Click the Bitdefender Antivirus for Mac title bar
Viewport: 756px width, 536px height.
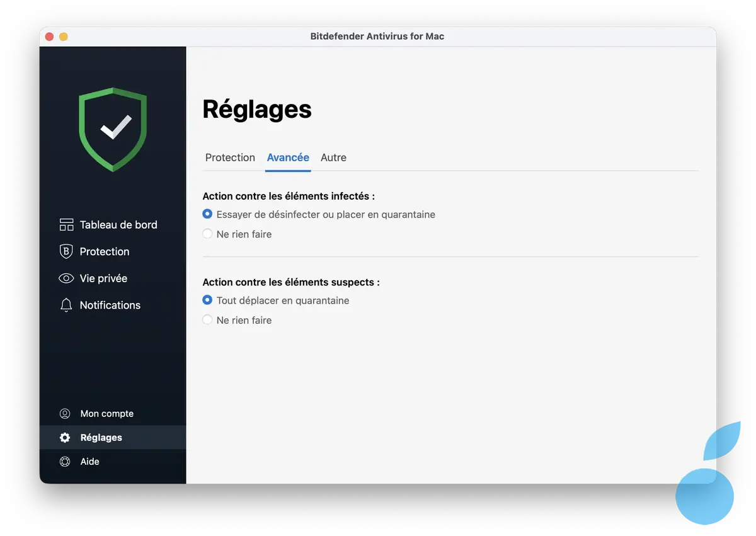point(377,36)
